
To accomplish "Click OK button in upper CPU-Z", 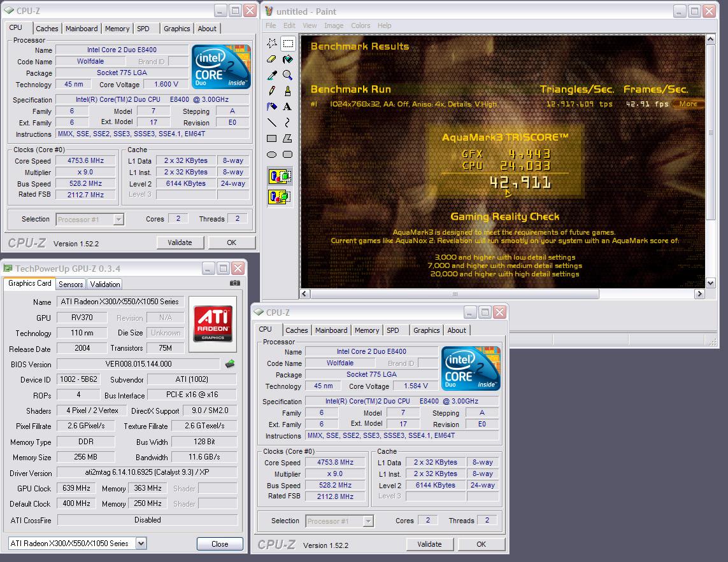I will [232, 242].
